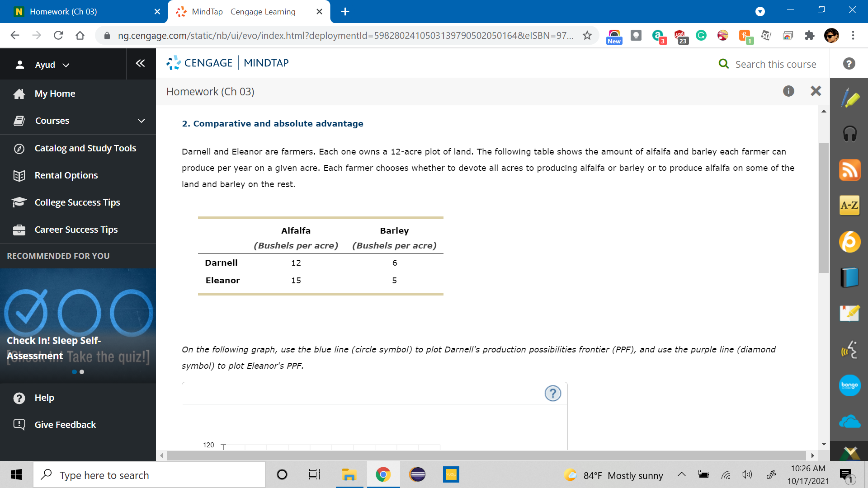Open the blue eBook reader icon

(x=850, y=277)
